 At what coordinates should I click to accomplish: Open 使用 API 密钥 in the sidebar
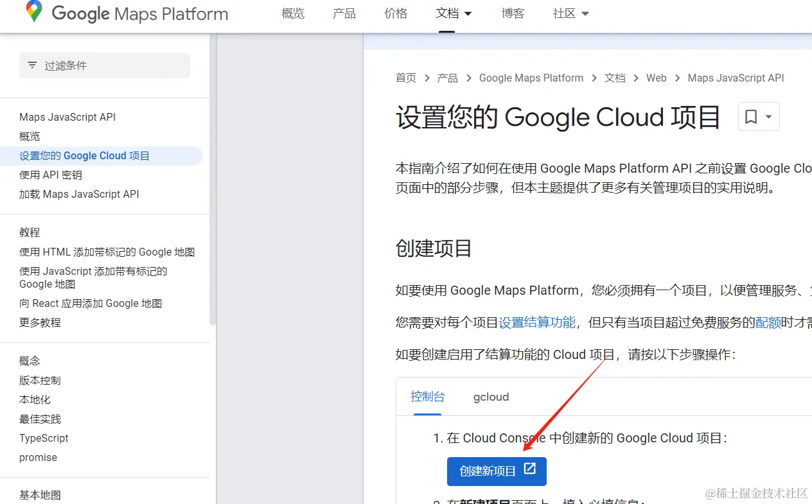point(51,175)
